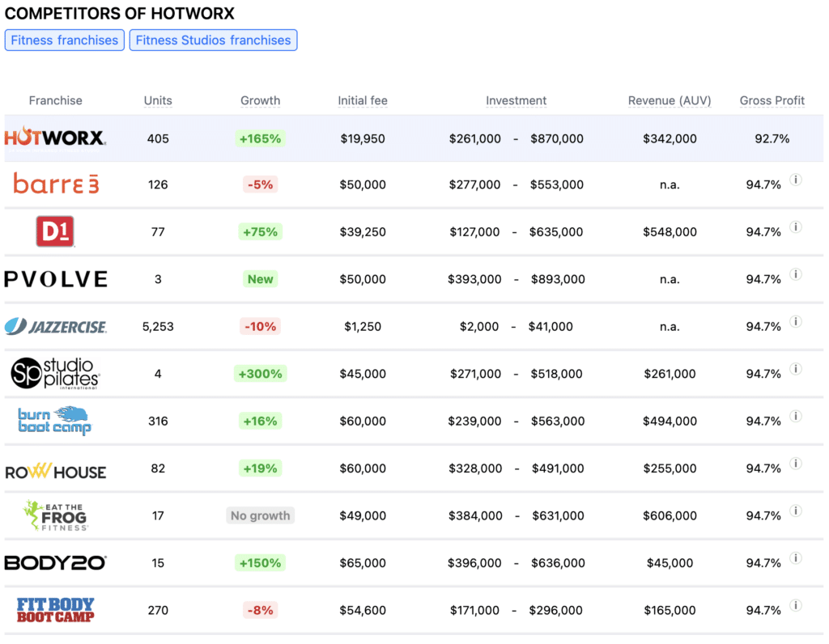Click the Revenue (AUV) column header
Screen dimensions: 829x644
click(x=670, y=100)
